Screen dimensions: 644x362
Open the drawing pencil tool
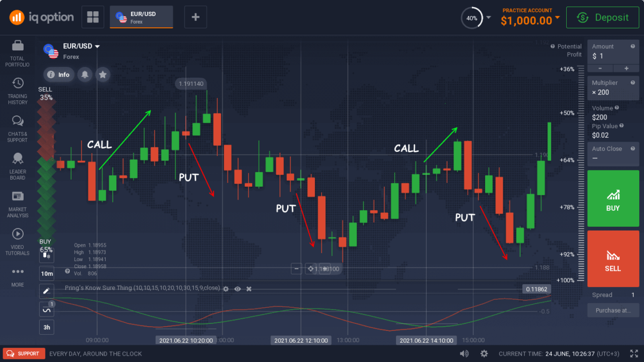(47, 291)
